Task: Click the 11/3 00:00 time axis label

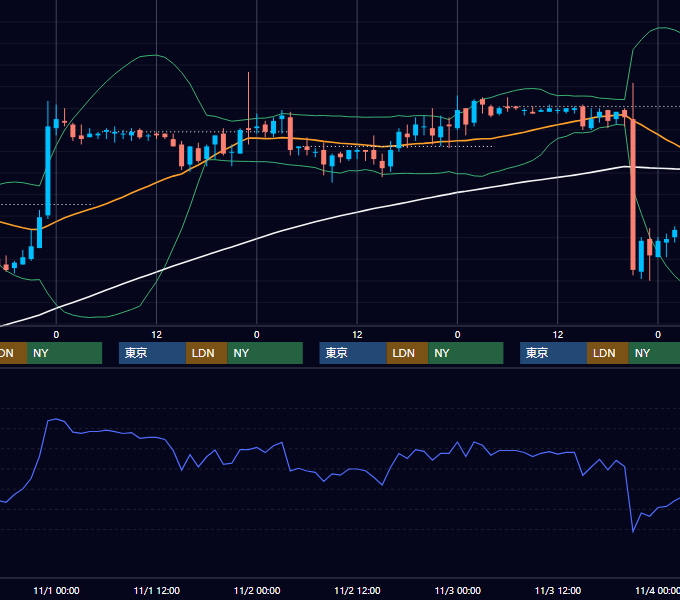Action: pyautogui.click(x=458, y=590)
